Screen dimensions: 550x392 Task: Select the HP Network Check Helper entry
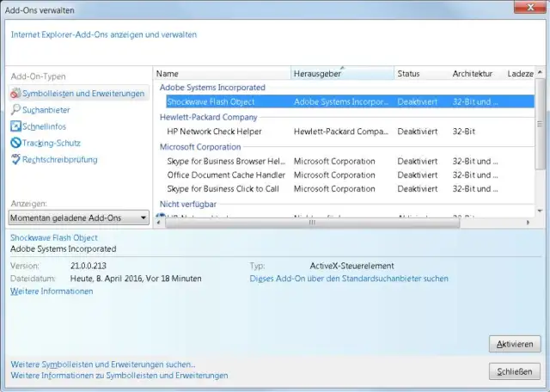tap(214, 132)
